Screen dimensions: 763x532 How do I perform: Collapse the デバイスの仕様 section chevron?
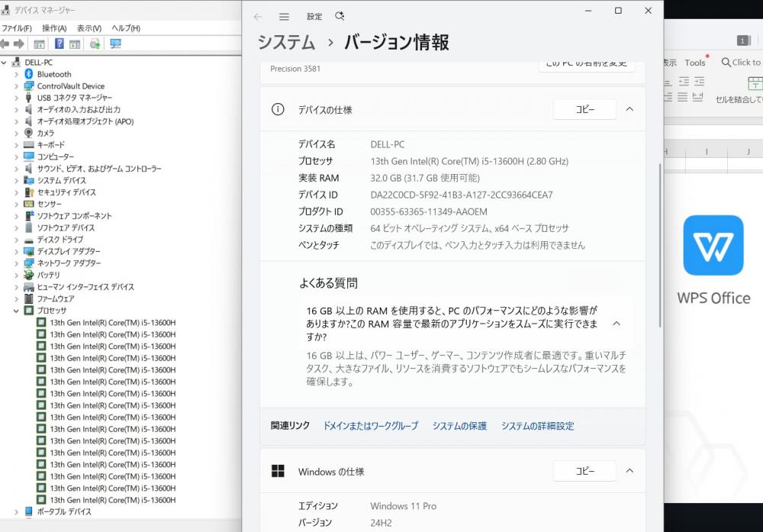(x=629, y=109)
